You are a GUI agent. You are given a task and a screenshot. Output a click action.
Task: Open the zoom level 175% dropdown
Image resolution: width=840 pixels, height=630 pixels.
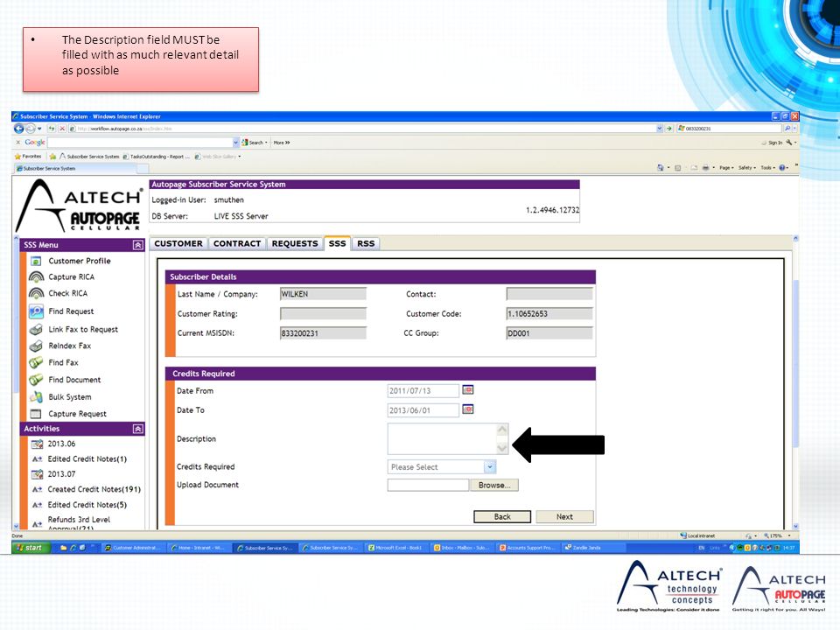(789, 535)
